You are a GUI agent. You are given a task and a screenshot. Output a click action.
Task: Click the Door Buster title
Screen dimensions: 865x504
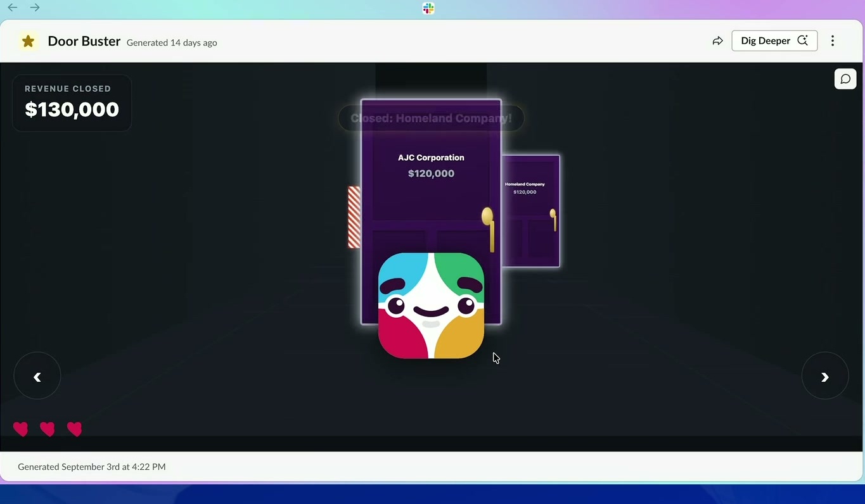[84, 41]
